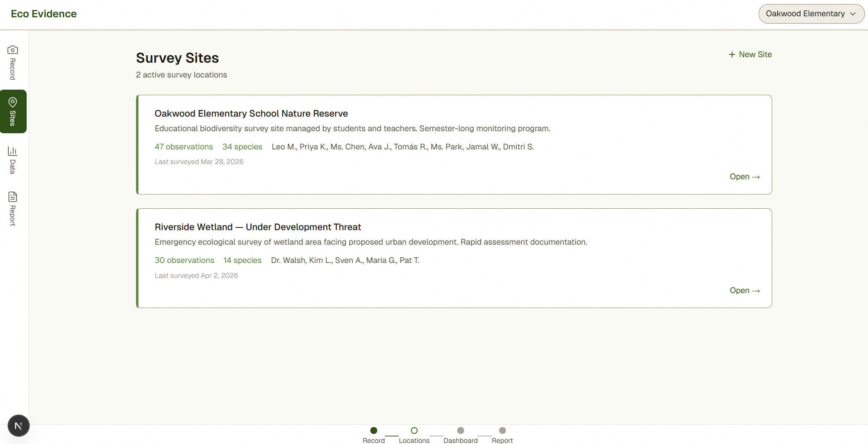Viewport: 868px width, 444px height.
Task: Click the arrow on Riverside's Open link
Action: click(x=756, y=291)
